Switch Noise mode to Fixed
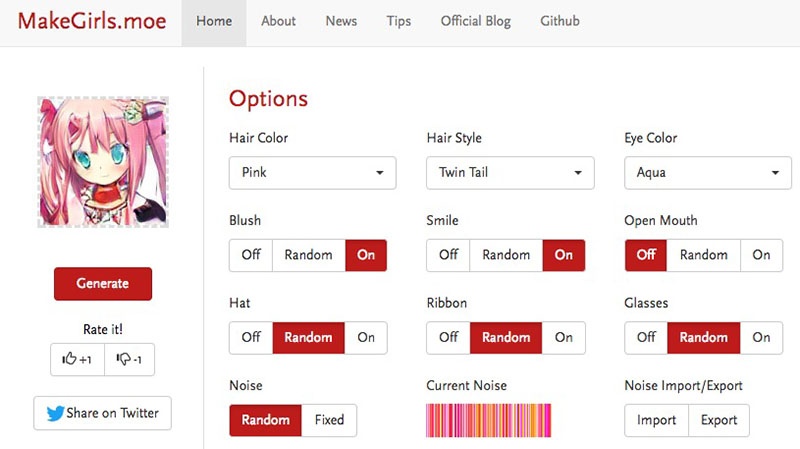Screen dimensions: 800x449 [329, 420]
